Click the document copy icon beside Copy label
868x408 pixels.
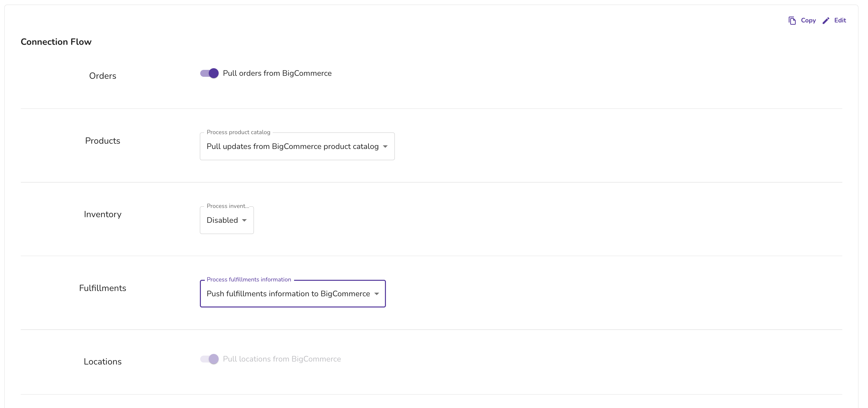792,20
